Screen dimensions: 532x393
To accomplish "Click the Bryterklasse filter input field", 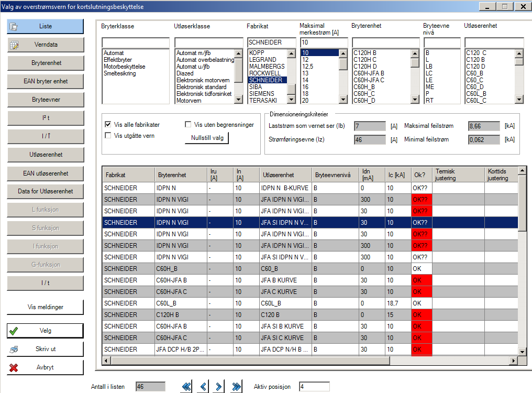I will tap(136, 42).
